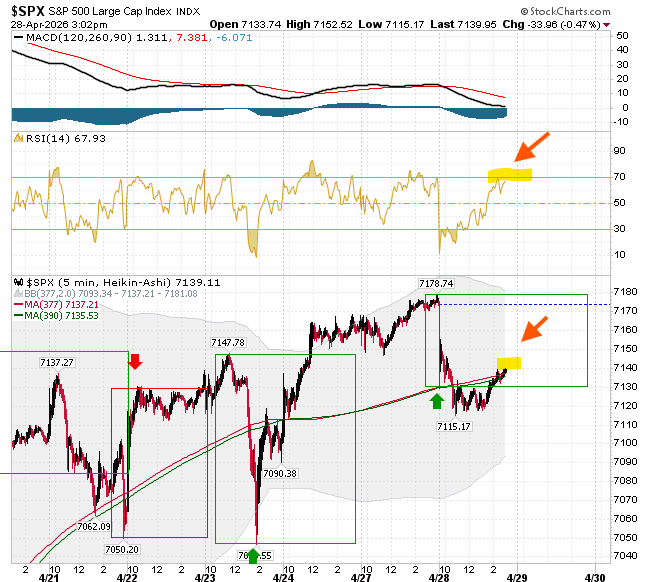Click the RSI(14) indicator icon

click(18, 138)
